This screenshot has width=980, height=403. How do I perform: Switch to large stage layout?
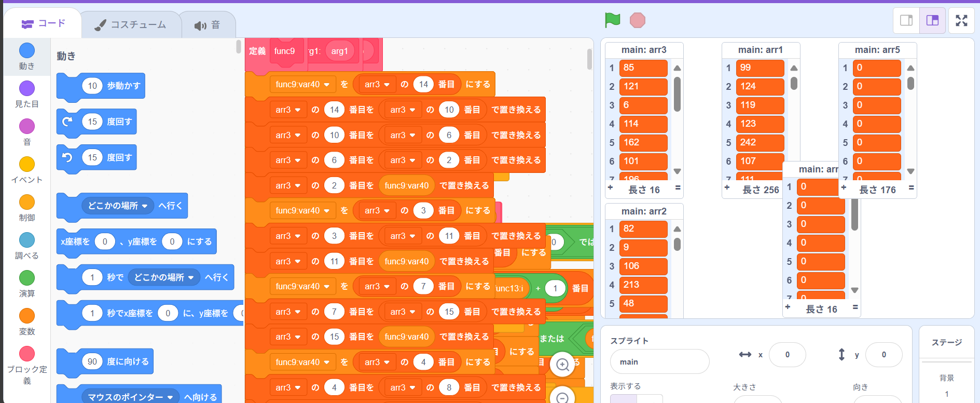tap(932, 21)
